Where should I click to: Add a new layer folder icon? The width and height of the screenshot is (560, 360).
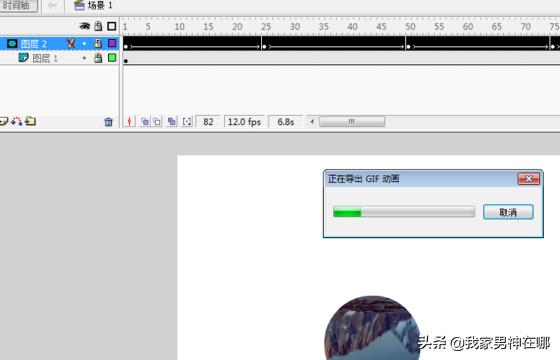[31, 121]
